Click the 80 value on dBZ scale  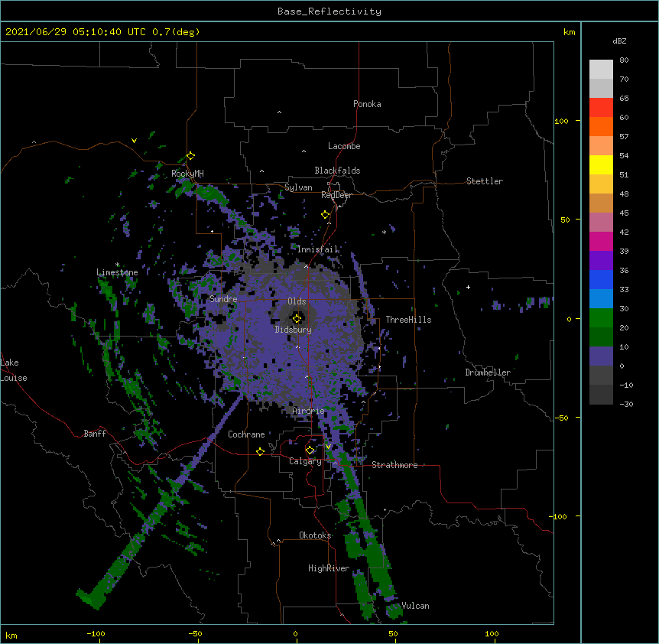point(624,60)
